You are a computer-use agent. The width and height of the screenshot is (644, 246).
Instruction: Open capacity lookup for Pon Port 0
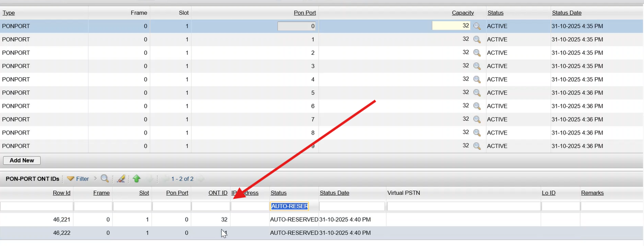click(477, 26)
